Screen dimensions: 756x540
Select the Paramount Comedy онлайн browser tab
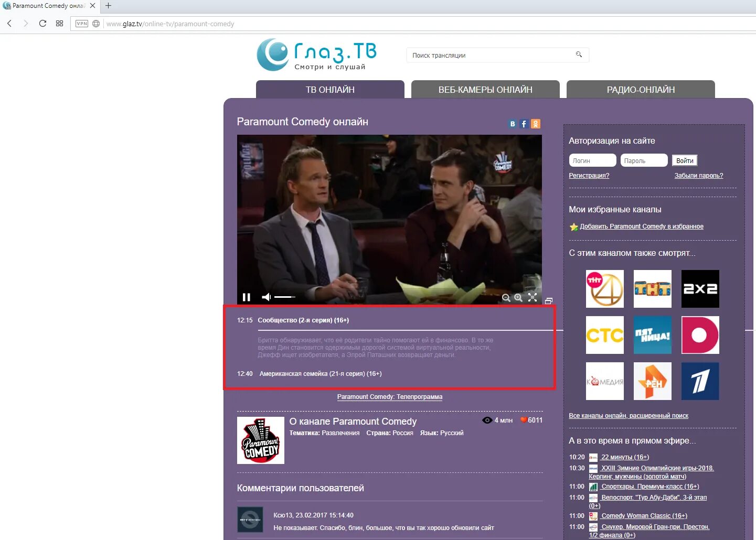[50, 6]
